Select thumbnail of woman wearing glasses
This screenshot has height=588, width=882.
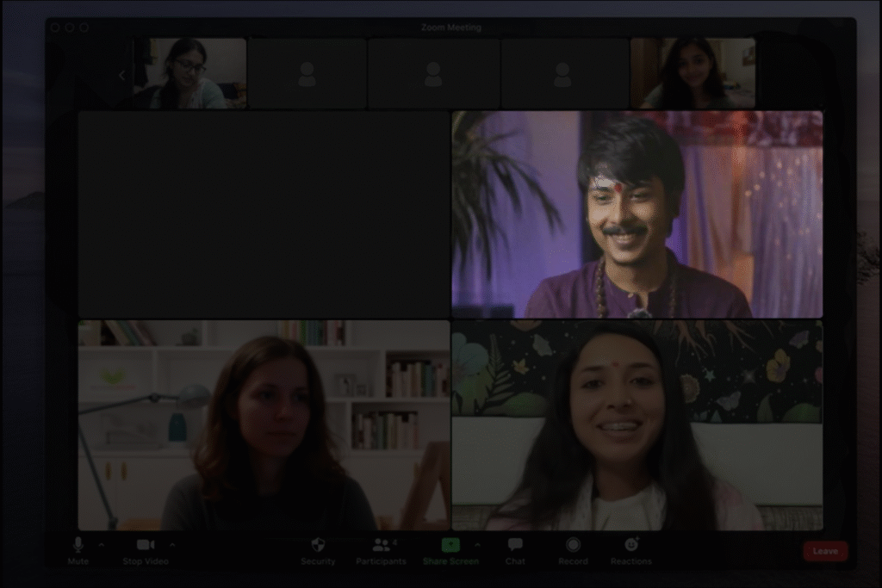point(189,73)
